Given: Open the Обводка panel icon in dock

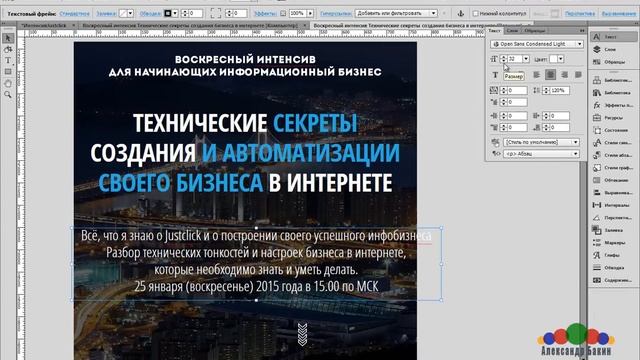Looking at the screenshot, I should pyautogui.click(x=597, y=268).
